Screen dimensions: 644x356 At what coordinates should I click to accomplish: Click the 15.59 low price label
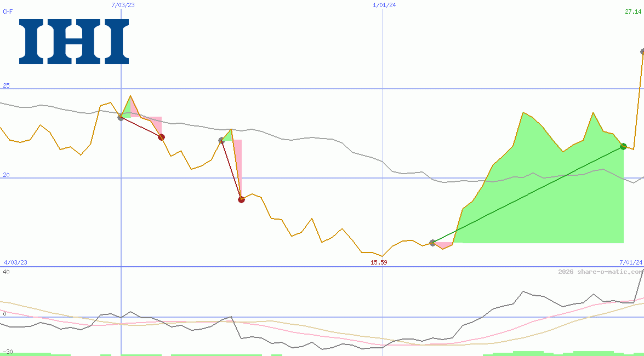coord(379,263)
